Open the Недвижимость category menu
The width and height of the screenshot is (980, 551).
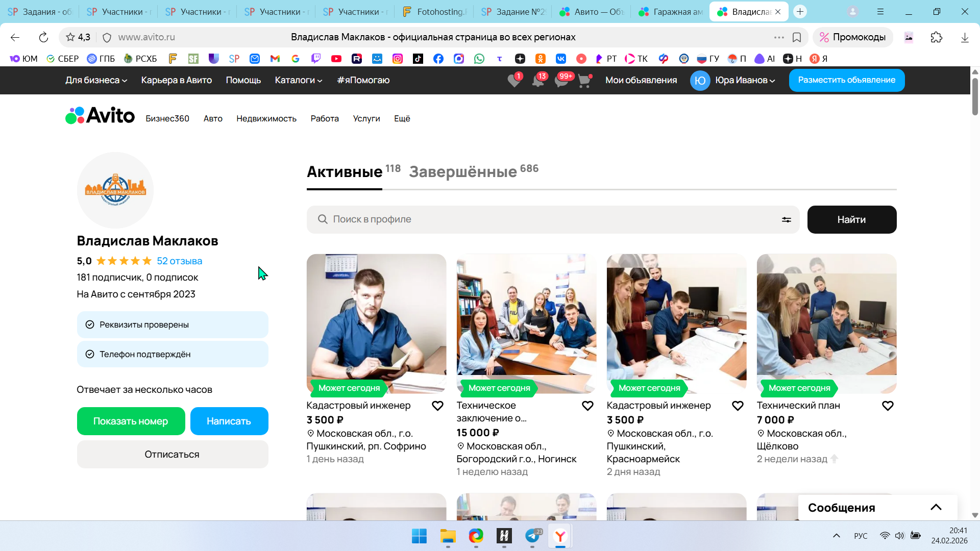pos(266,118)
